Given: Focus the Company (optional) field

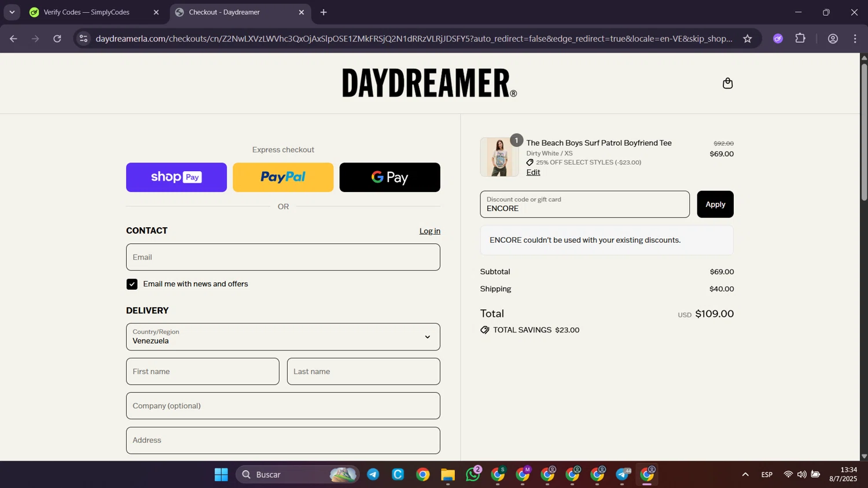Looking at the screenshot, I should click(x=283, y=405).
